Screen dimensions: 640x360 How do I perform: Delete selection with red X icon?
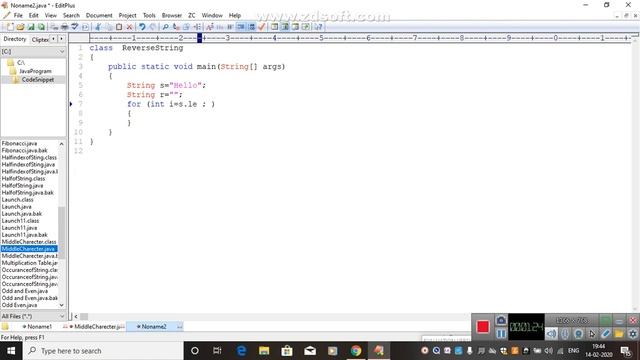coord(129,27)
